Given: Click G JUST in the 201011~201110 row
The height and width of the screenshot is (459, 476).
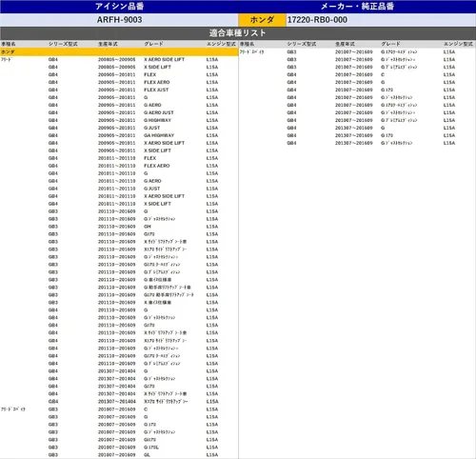Looking at the screenshot, I should 152,189.
